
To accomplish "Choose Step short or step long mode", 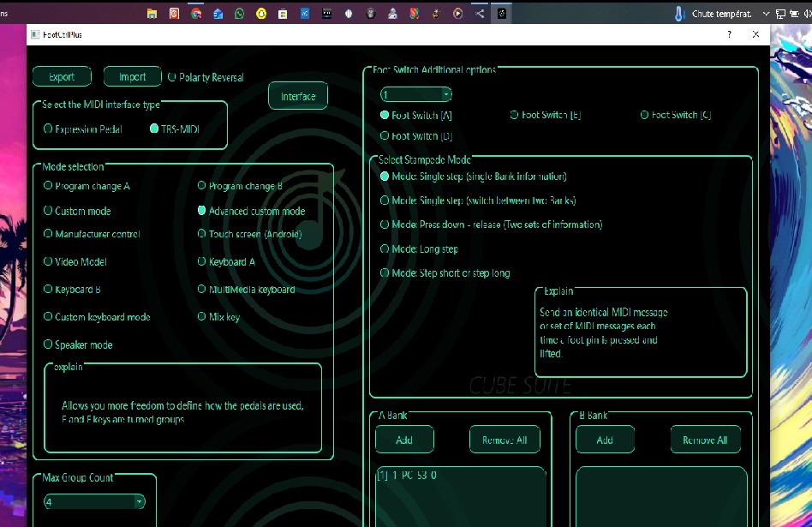I will [445, 273].
